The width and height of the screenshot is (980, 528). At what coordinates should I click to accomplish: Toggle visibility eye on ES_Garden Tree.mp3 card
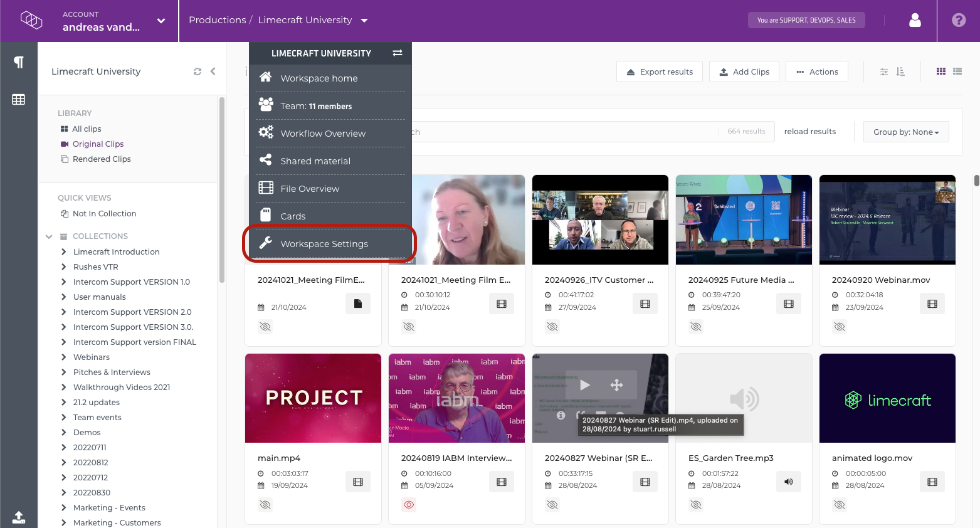pyautogui.click(x=696, y=504)
